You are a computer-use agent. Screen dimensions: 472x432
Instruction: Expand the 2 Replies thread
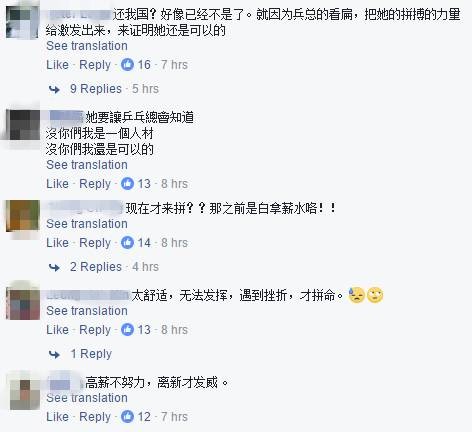(x=96, y=267)
